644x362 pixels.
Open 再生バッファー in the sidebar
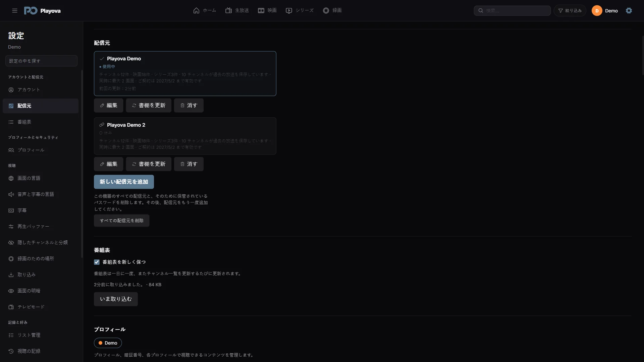click(x=41, y=227)
